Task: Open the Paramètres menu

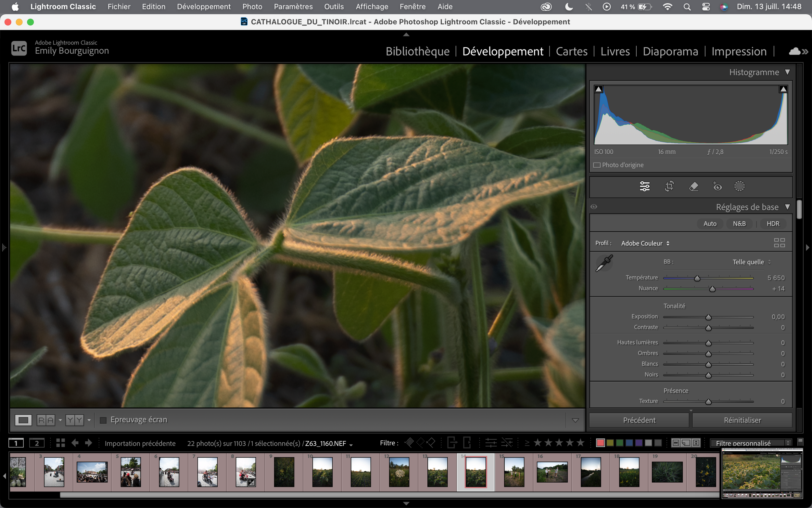Action: pos(293,7)
